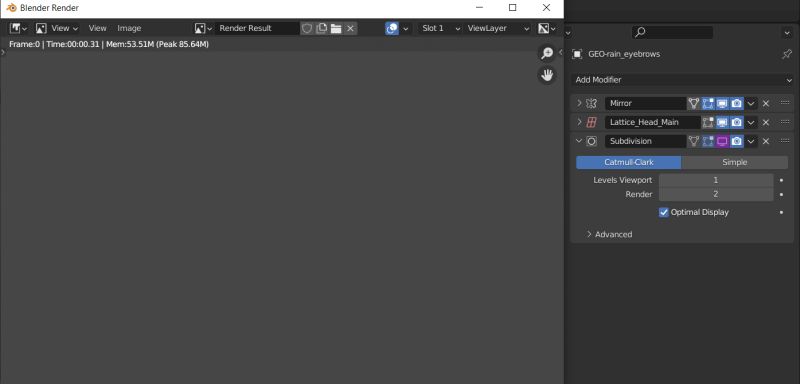Viewport: 800px width, 384px height.
Task: Open the View menu next to Image
Action: [x=97, y=29]
